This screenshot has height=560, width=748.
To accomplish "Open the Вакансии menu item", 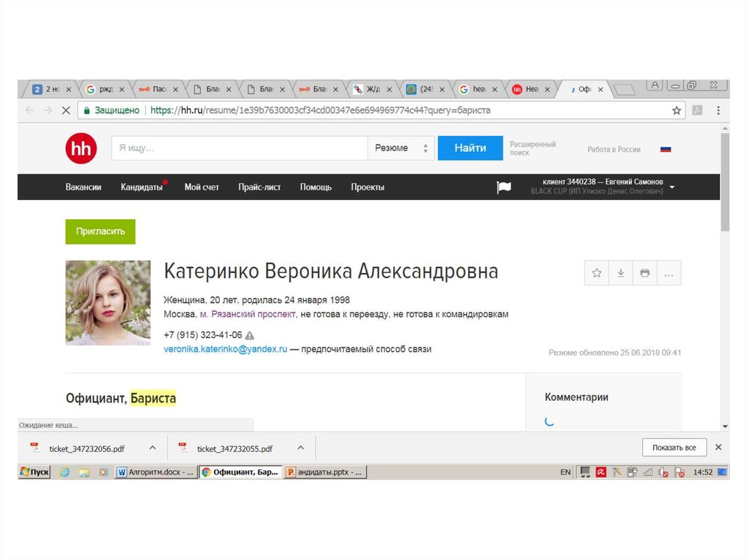I will pyautogui.click(x=83, y=187).
